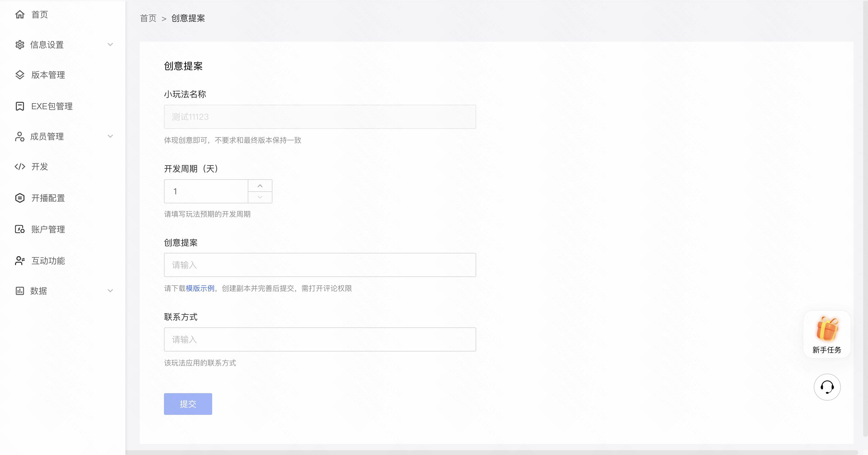868x455 pixels.
Task: Go to 首页 via breadcrumb
Action: [148, 18]
